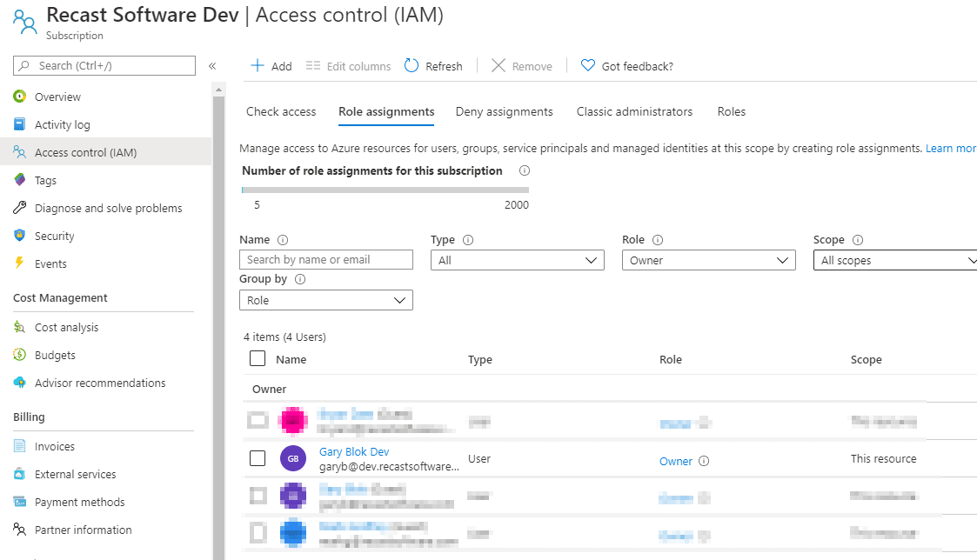Viewport: 977px width, 560px height.
Task: Click the search by name or email field
Action: [325, 259]
